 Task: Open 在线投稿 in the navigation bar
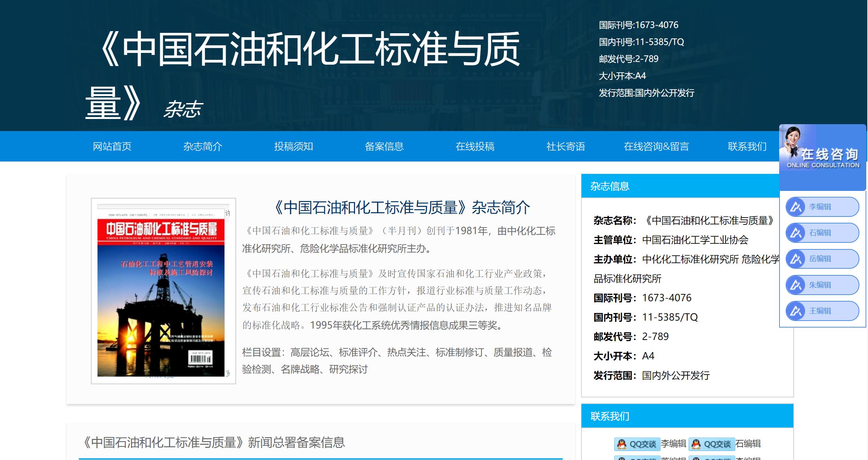point(475,146)
